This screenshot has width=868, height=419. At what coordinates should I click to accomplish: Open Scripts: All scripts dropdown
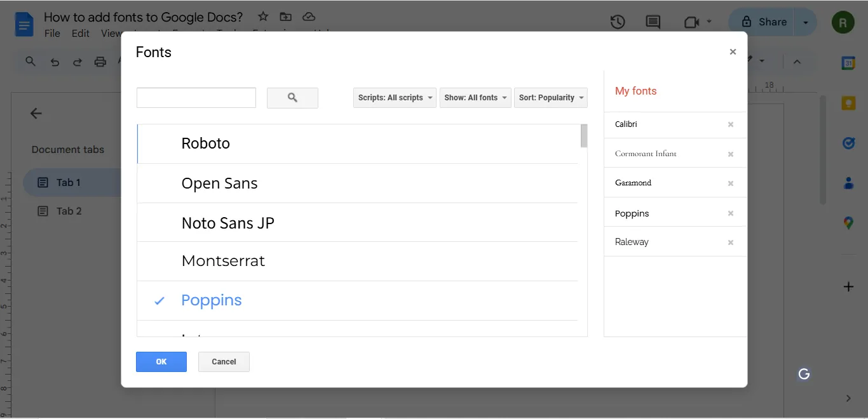tap(395, 98)
